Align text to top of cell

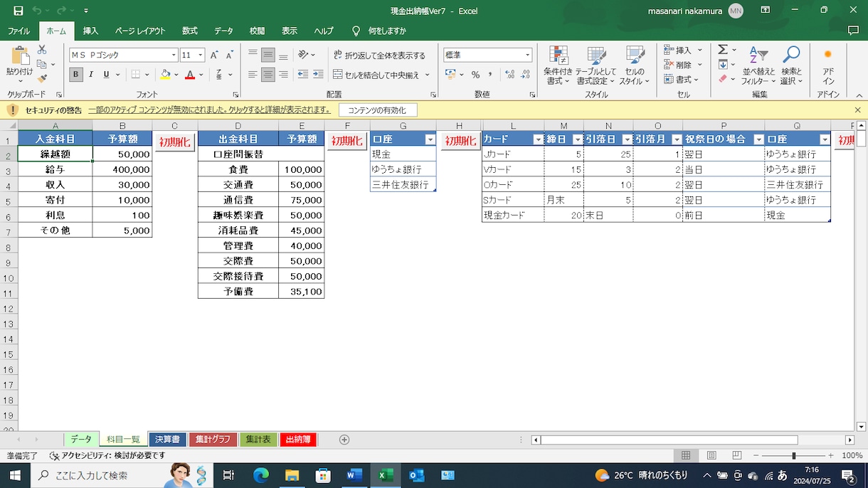pos(253,55)
